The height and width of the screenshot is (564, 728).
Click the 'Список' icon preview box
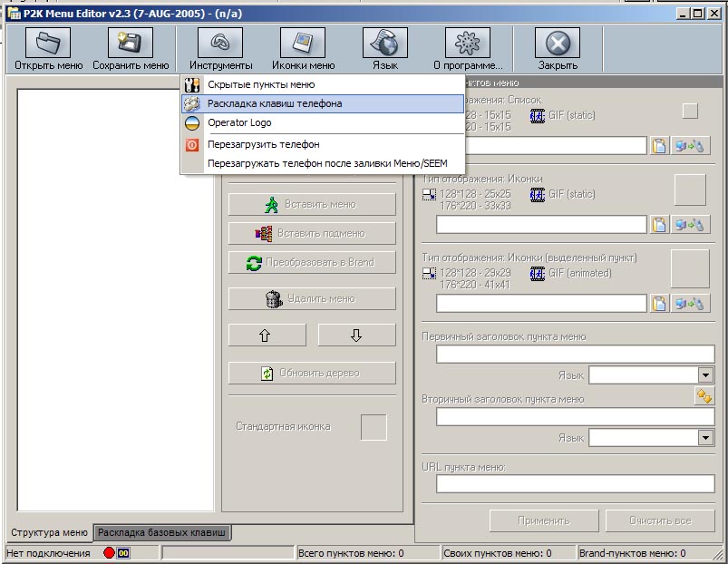tap(690, 111)
